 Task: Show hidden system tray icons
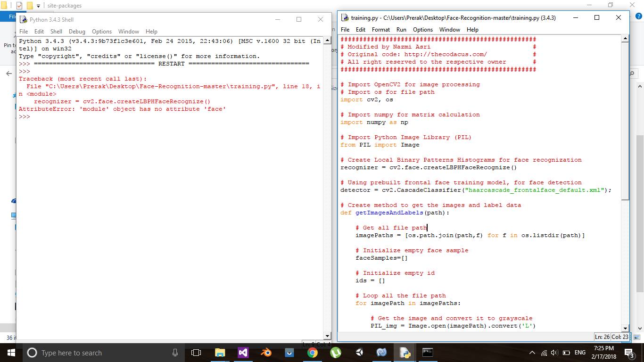pyautogui.click(x=532, y=353)
